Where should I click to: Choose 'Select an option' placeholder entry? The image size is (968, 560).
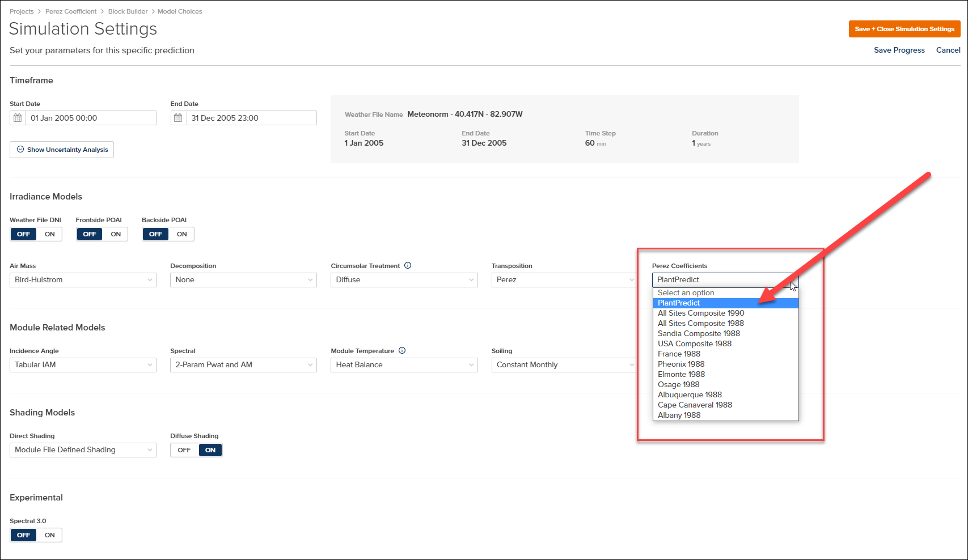click(x=726, y=293)
